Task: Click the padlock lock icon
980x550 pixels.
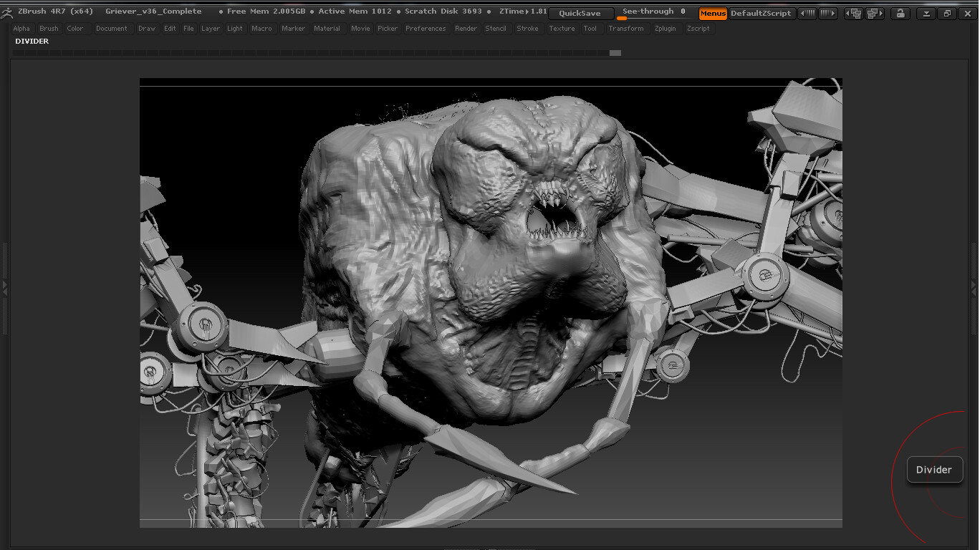Action: (x=900, y=14)
